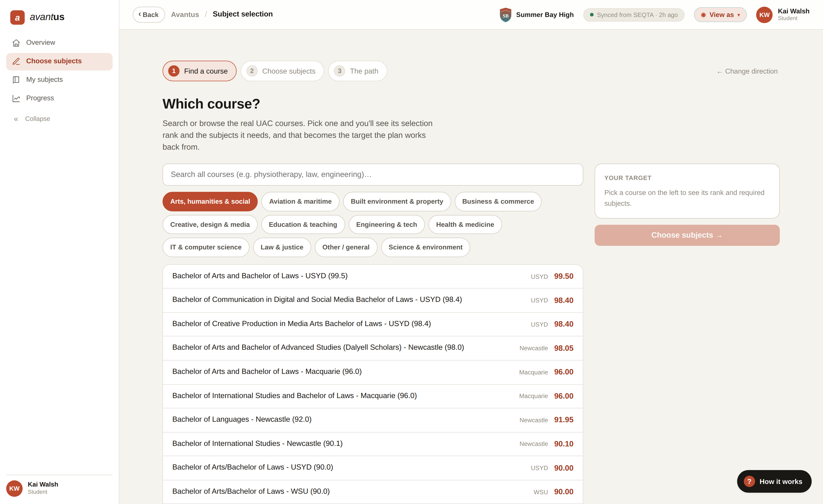The width and height of the screenshot is (823, 504).
Task: Click the Summer Bay High shield badge
Action: coord(505,15)
